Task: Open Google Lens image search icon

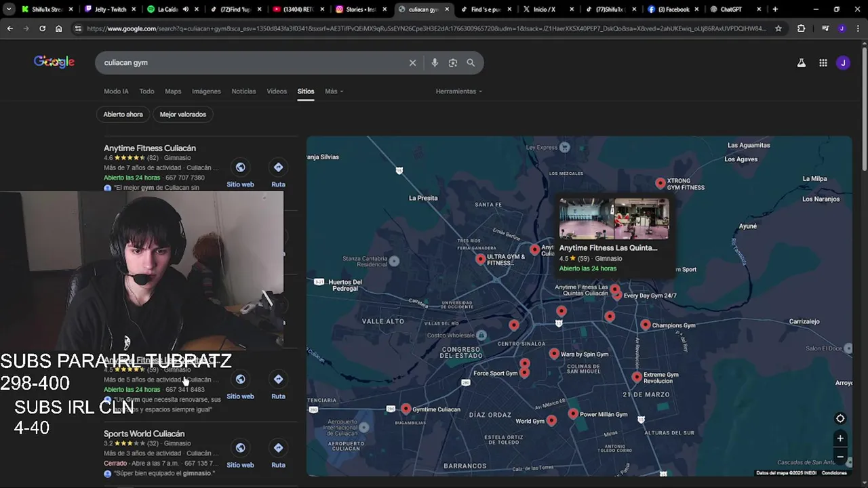Action: pyautogui.click(x=453, y=62)
